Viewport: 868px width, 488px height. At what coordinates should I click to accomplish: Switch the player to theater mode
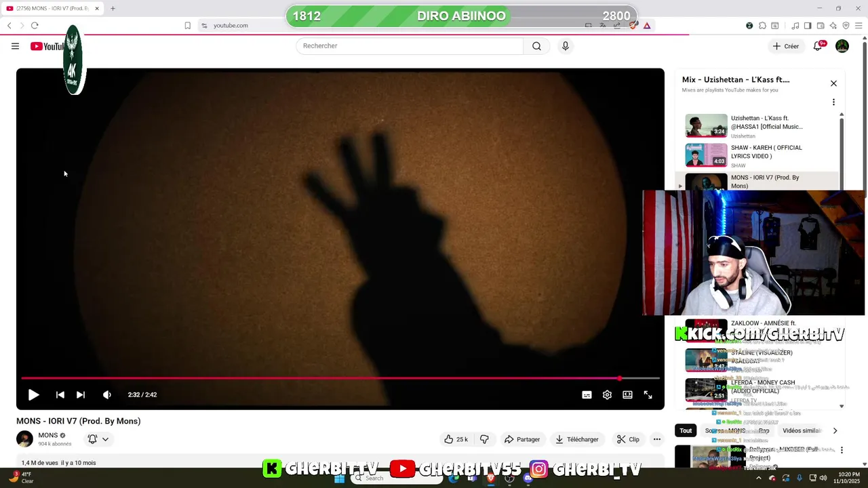(627, 394)
